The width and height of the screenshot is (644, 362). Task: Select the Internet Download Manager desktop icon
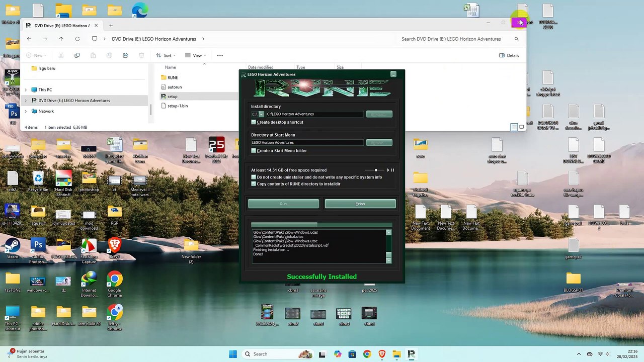tap(89, 284)
